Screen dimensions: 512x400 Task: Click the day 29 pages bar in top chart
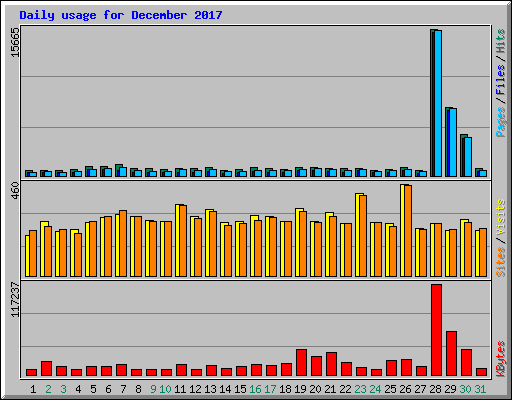(x=453, y=142)
